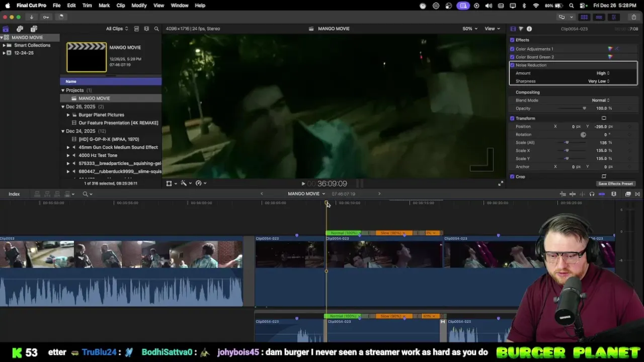
Task: Show the Info inspector icon
Action: pos(529,29)
